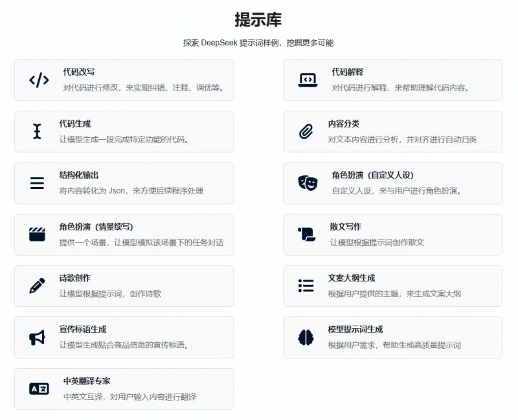Image resolution: width=518 pixels, height=420 pixels.
Task: Select the scroll icon for 散文写作
Action: pyautogui.click(x=306, y=234)
